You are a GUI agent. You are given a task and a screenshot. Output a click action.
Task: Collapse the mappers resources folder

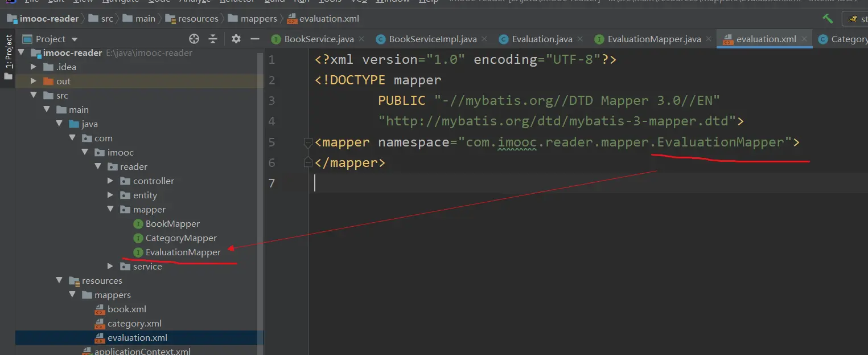point(73,295)
